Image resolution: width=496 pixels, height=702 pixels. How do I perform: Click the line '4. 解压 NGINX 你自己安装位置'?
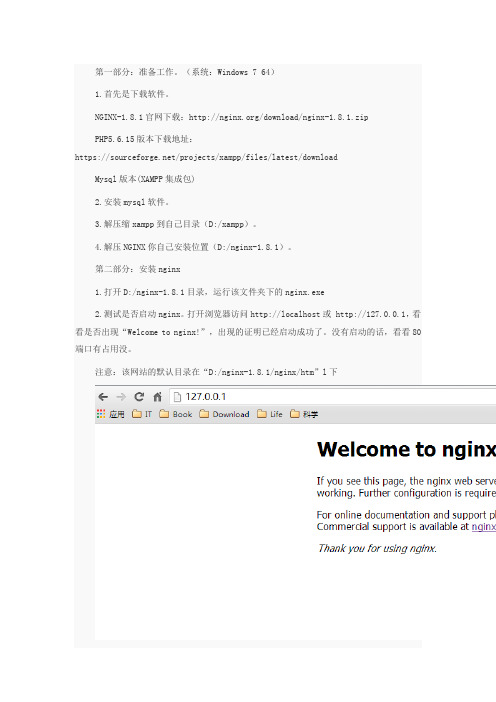point(193,247)
